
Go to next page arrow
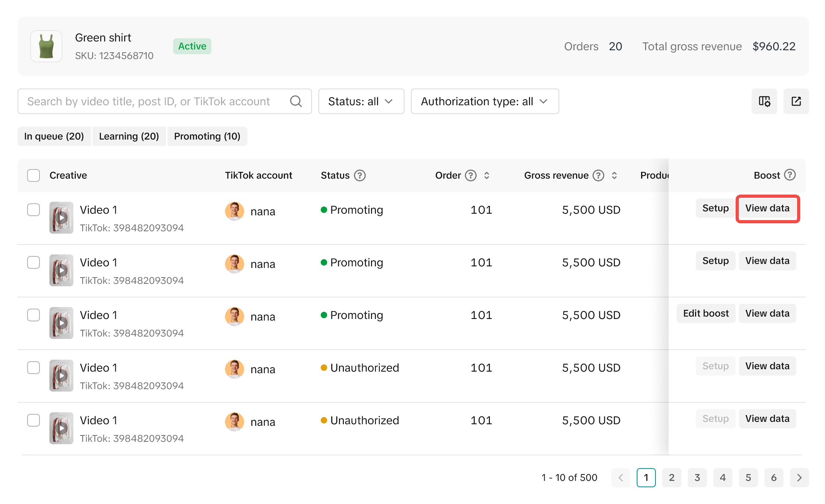point(799,478)
